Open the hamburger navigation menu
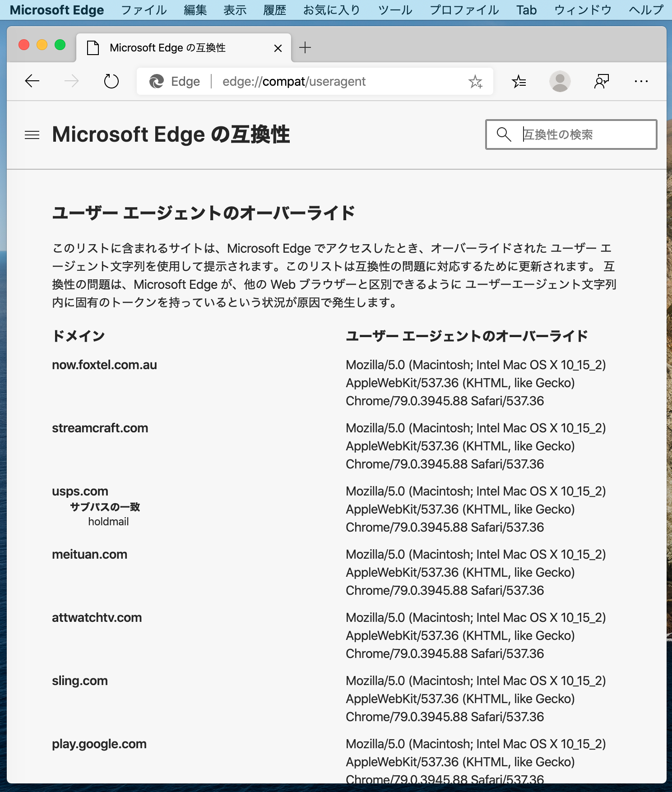This screenshot has height=792, width=672. [32, 135]
